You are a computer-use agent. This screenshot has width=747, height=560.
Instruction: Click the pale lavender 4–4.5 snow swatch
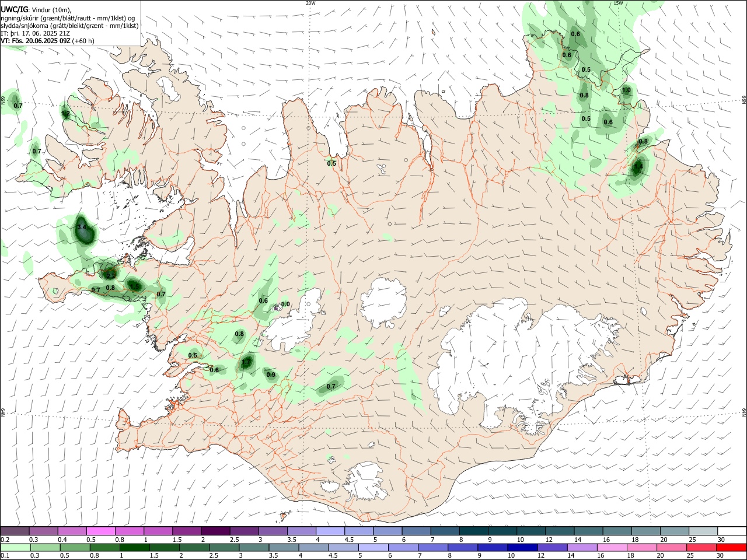click(x=330, y=531)
